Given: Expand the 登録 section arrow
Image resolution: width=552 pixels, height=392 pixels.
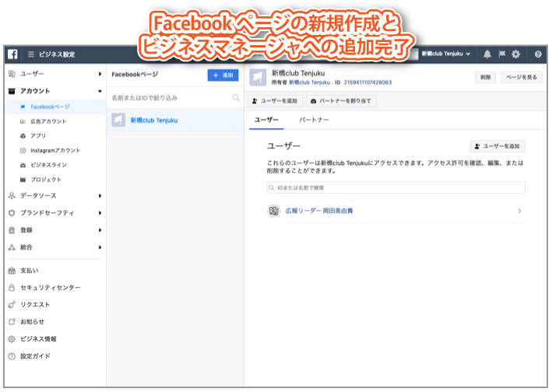Looking at the screenshot, I should [x=100, y=230].
